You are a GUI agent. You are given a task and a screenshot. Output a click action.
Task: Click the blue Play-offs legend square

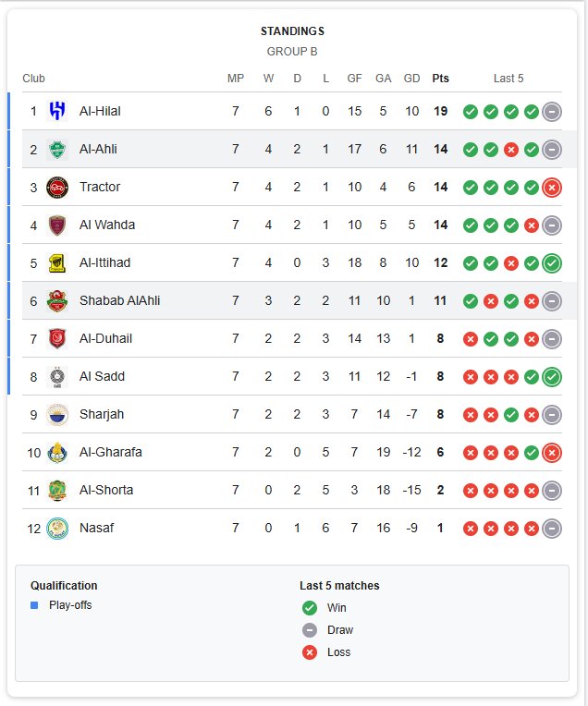pos(34,605)
